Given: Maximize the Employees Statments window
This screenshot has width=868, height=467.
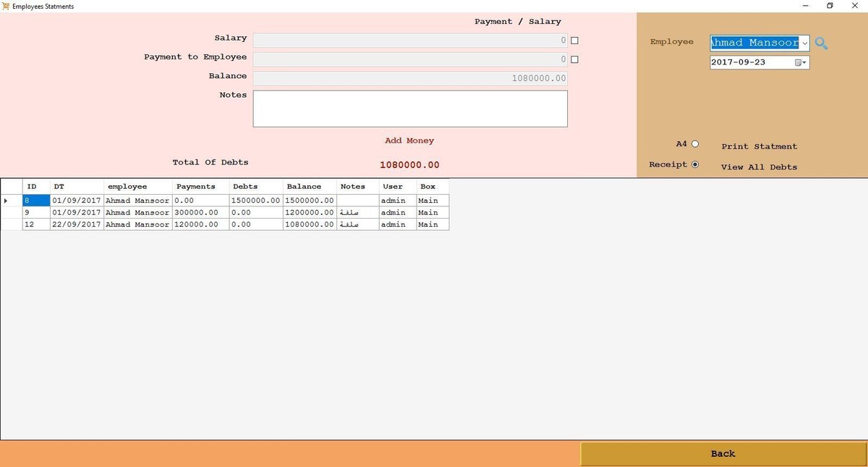Looking at the screenshot, I should pyautogui.click(x=830, y=6).
